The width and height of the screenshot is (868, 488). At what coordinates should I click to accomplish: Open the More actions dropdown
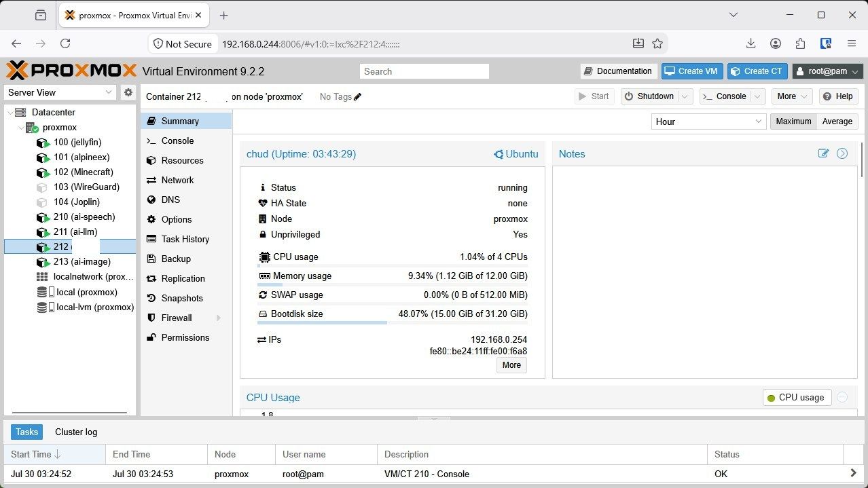point(792,96)
